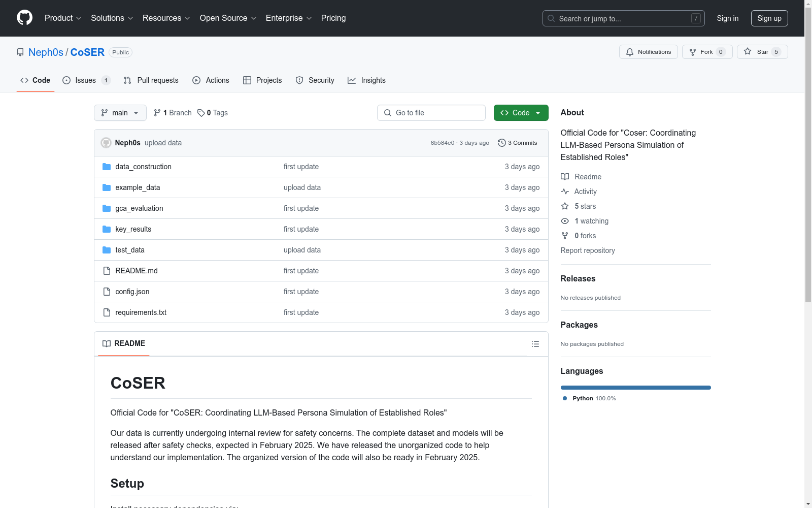Click the fork icon beside 0 forks
The height and width of the screenshot is (508, 812).
(565, 236)
